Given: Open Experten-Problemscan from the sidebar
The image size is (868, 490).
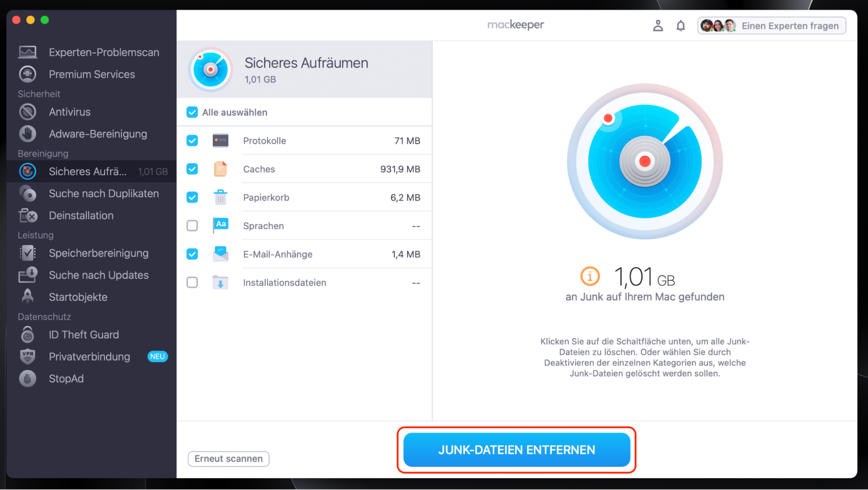Looking at the screenshot, I should (x=103, y=52).
